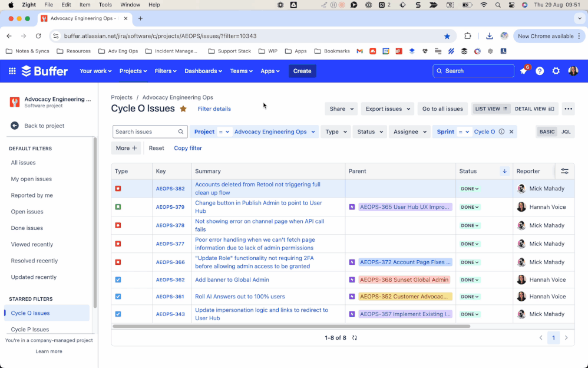This screenshot has height=368, width=588.
Task: Click the Chrome address bar URL
Action: [160, 36]
